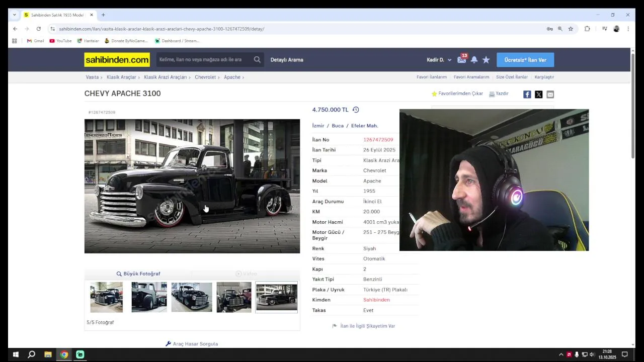Screen dimensions: 644x362
Task: Open Chrome zoom magnifier in address bar
Action: tap(560, 29)
